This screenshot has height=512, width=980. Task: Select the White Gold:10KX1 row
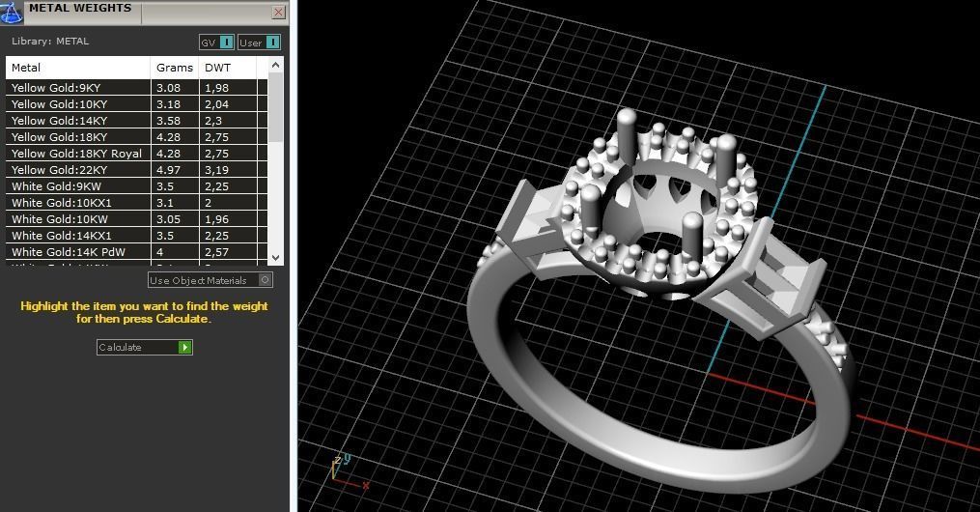(137, 203)
